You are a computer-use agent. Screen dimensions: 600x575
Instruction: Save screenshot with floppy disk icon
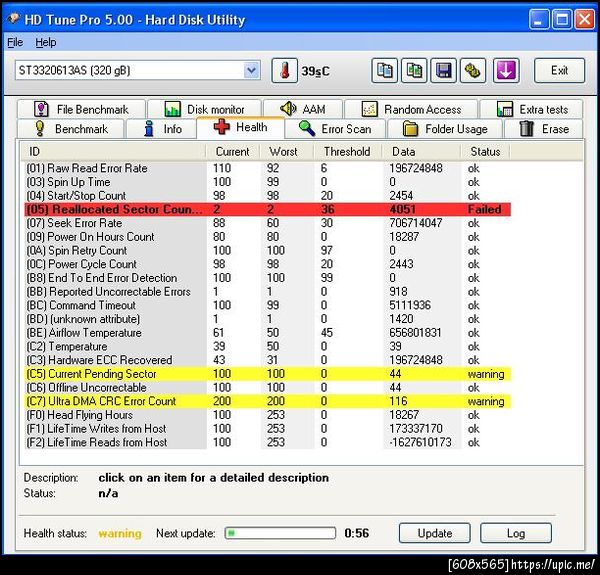point(443,70)
